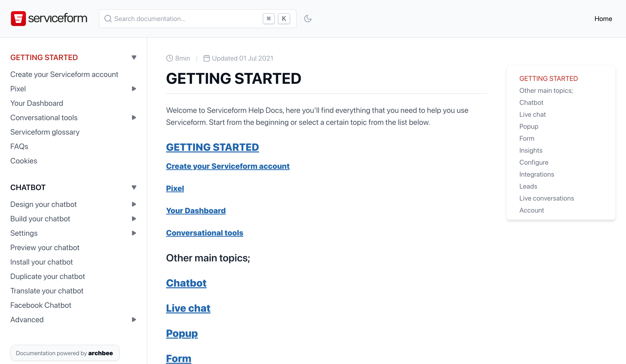The width and height of the screenshot is (626, 364).
Task: Open FAQs in the sidebar
Action: coord(19,146)
